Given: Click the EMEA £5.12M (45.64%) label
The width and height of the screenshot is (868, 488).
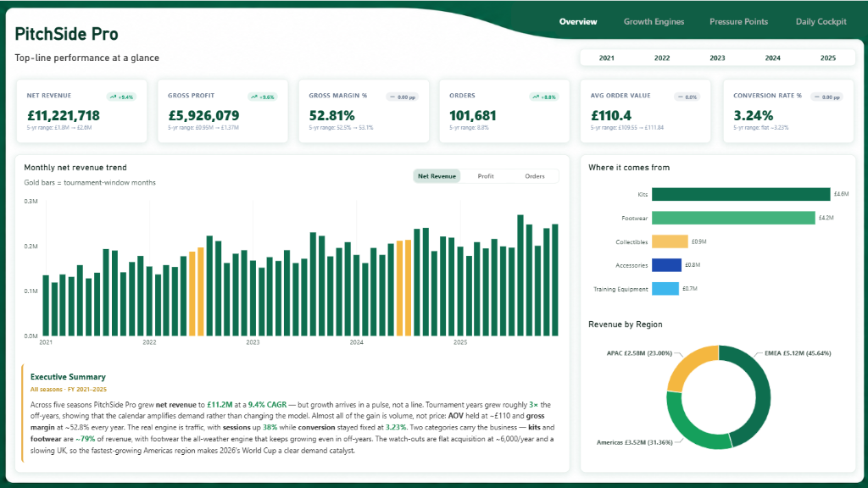Looking at the screenshot, I should (x=798, y=353).
